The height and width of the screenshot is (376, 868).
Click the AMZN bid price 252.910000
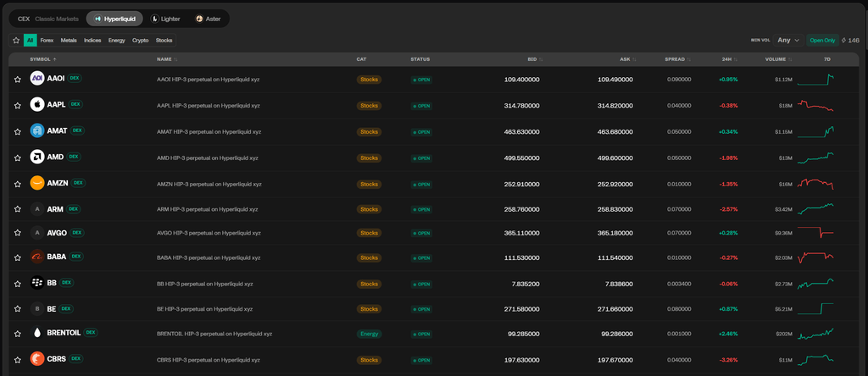pos(521,184)
